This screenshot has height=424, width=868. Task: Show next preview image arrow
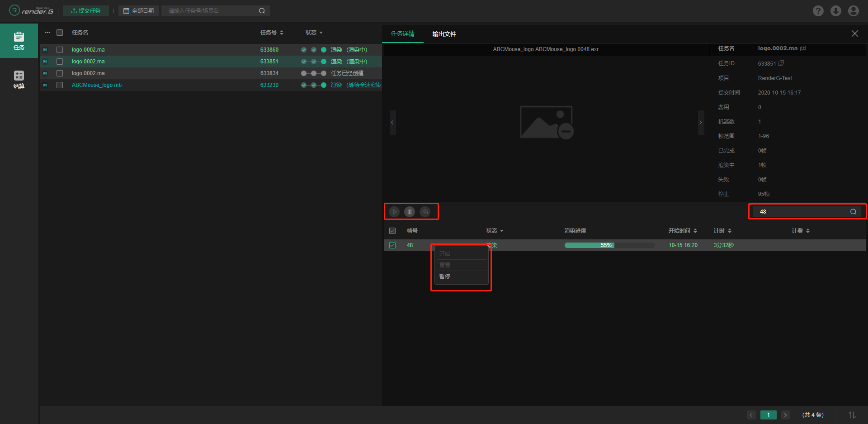(701, 123)
